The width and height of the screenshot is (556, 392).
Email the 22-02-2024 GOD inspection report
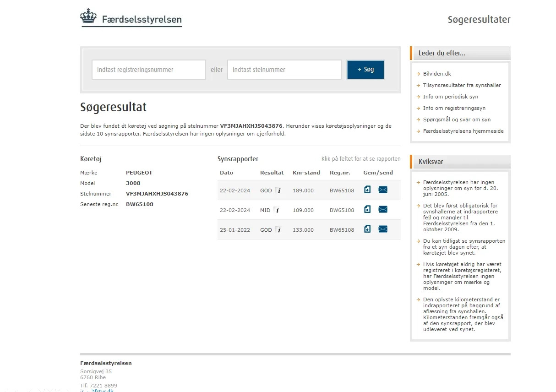point(383,190)
